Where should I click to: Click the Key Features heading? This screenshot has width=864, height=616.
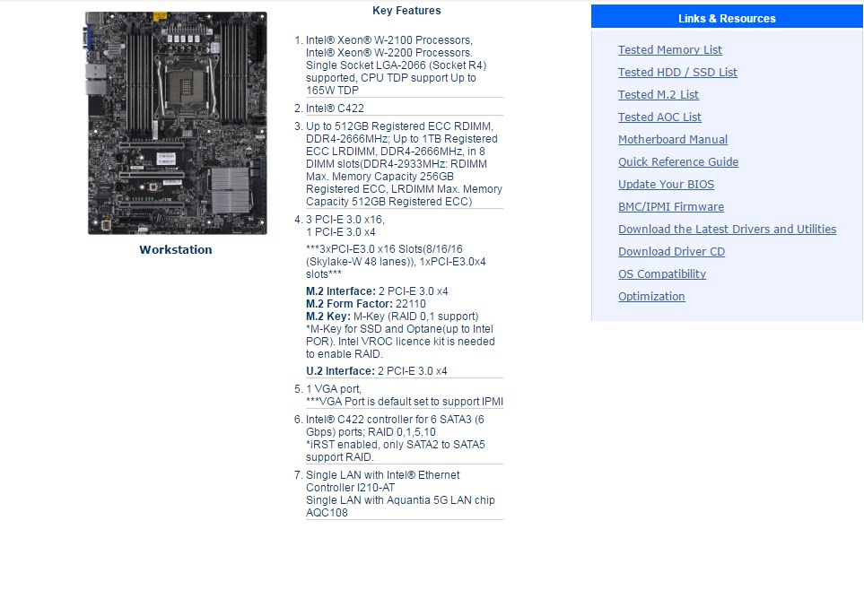pyautogui.click(x=406, y=11)
